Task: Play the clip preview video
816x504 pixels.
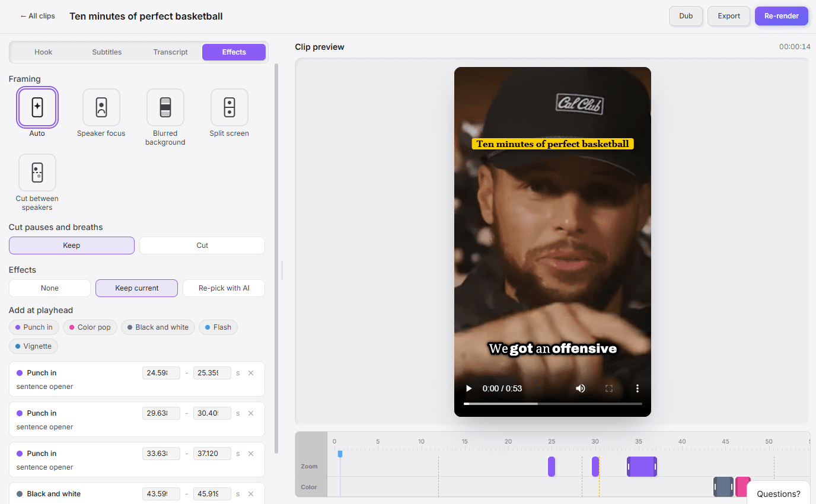Action: tap(469, 388)
